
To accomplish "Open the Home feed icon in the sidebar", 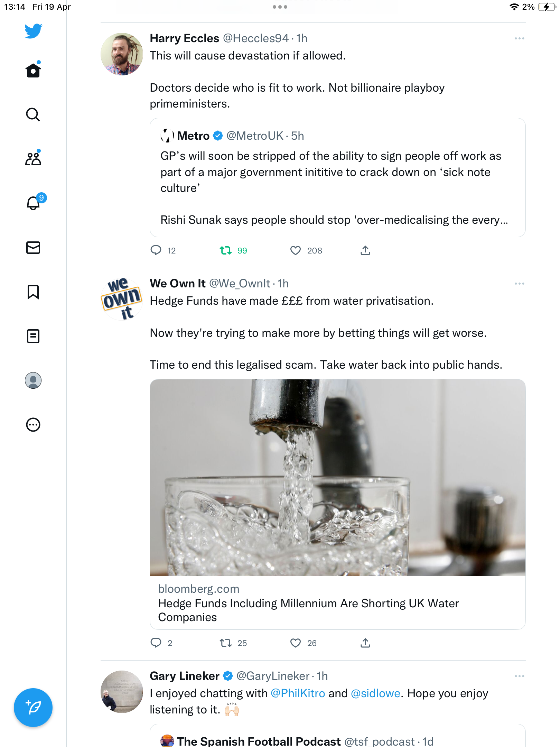I will pos(33,70).
